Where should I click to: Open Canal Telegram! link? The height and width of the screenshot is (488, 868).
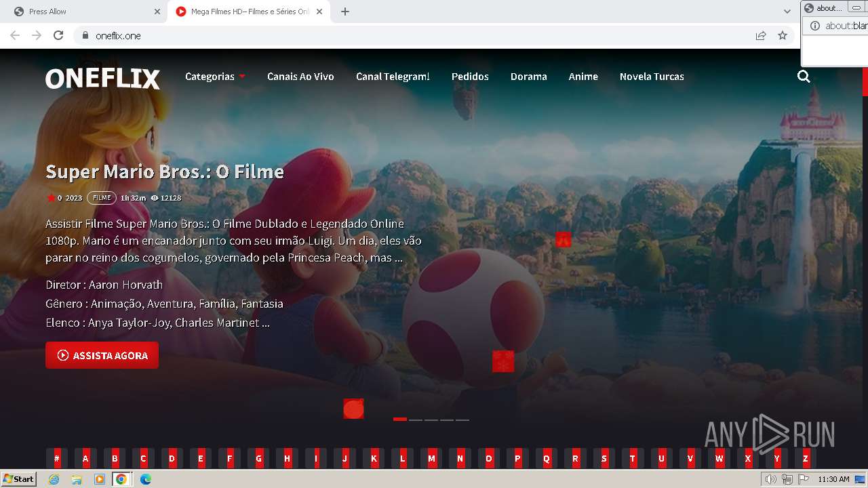(393, 77)
